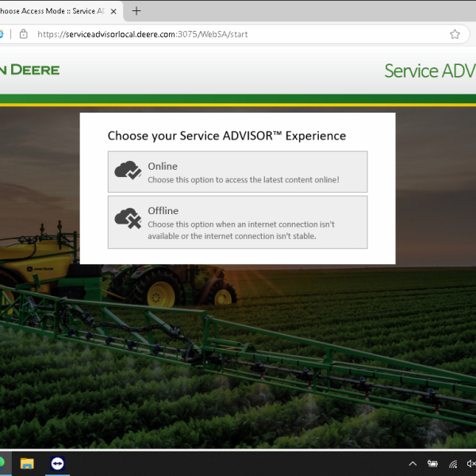Click the safely remove hardware tray icon
Screen dimensions: 476x476
pyautogui.click(x=432, y=463)
